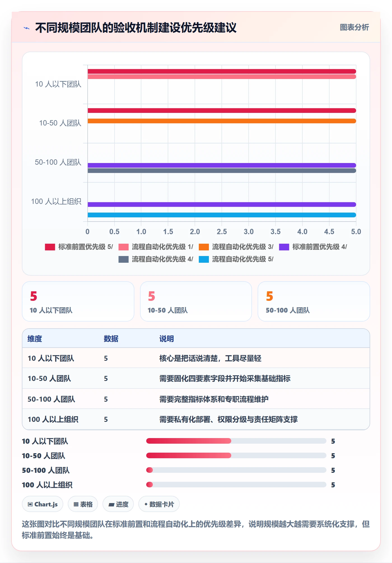Toggle the purple 标准前置优先级 4/ legend swatch
The width and height of the screenshot is (392, 563).
click(x=284, y=247)
